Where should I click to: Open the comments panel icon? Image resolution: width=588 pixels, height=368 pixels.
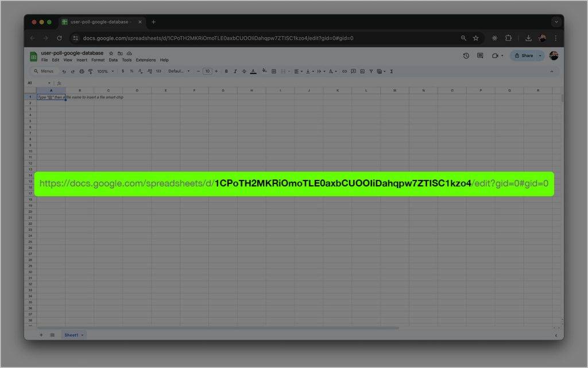point(480,56)
